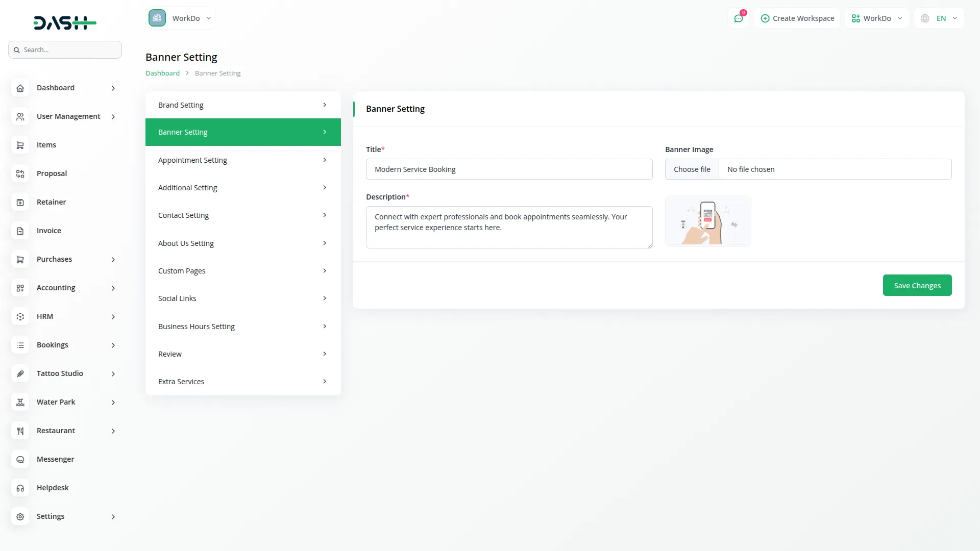Open the Helpdesk headset icon
Screen dimensions: 980x551
pyautogui.click(x=20, y=488)
